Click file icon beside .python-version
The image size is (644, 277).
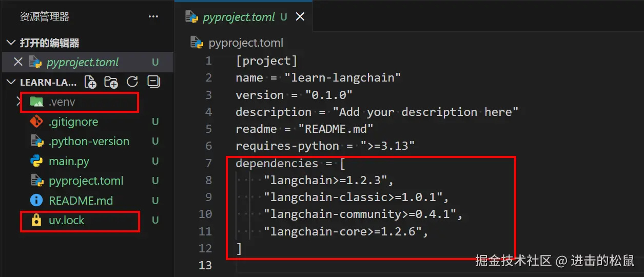(36, 141)
